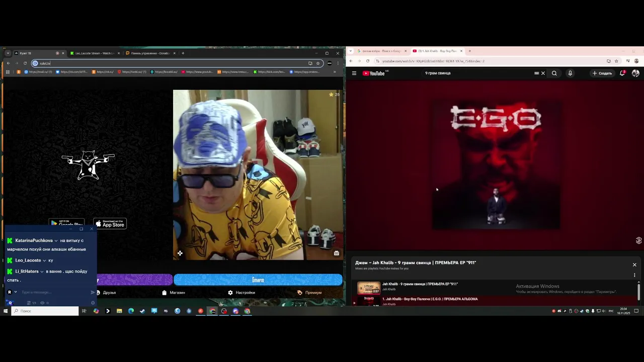Reload the YouTube page
Image resolution: width=644 pixels, height=362 pixels.
(x=368, y=61)
